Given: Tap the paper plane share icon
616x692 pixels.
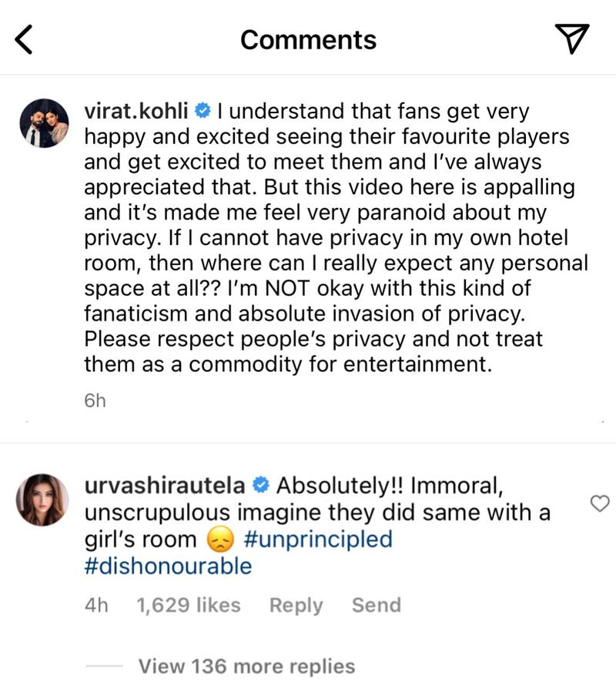Looking at the screenshot, I should coord(571,39).
